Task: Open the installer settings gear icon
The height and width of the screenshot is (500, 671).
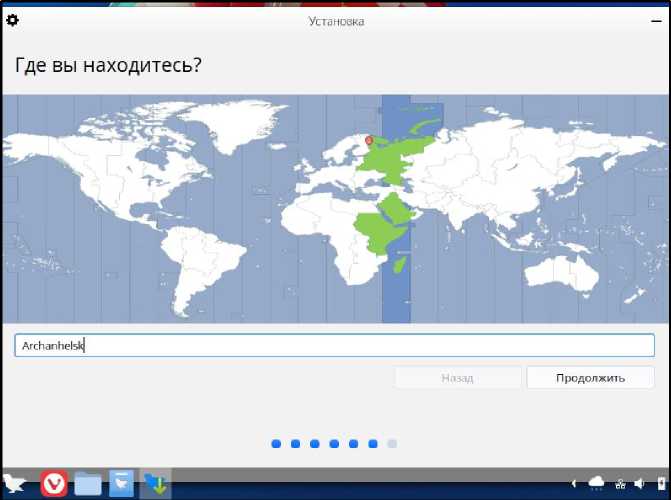Action: [x=12, y=20]
